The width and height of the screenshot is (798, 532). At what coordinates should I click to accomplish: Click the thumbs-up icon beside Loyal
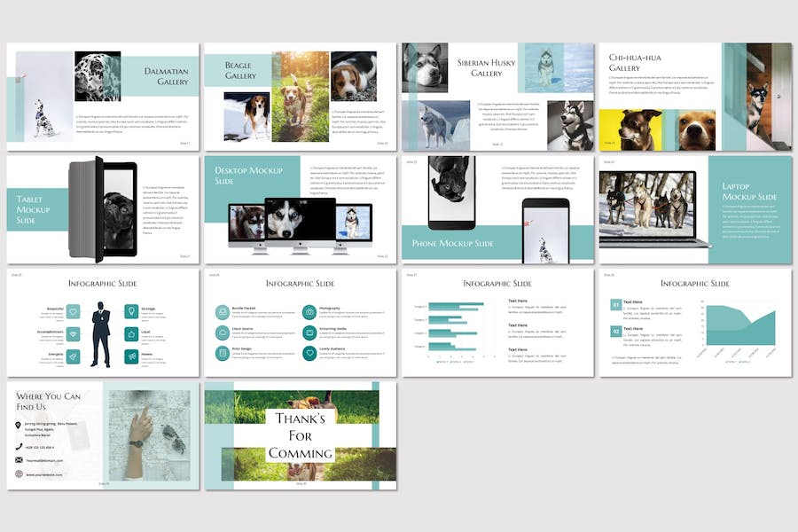coord(131,334)
